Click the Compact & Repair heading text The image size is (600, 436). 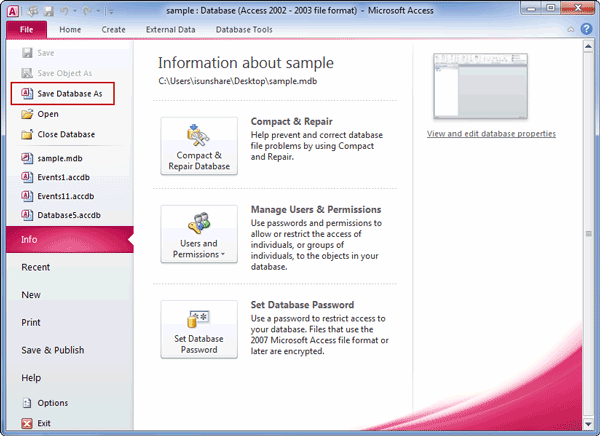click(x=292, y=121)
